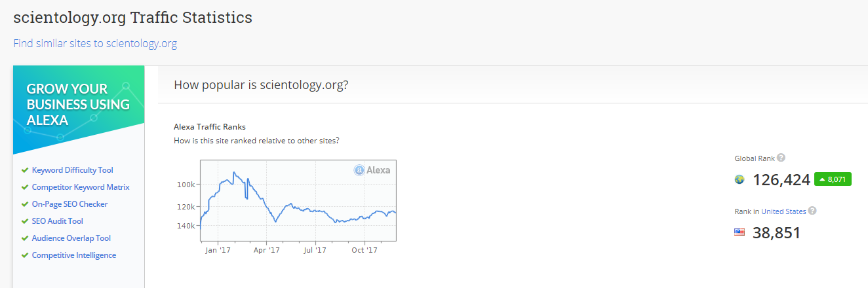The image size is (868, 288).
Task: Select the Audience Overlap Tool link
Action: tap(71, 238)
